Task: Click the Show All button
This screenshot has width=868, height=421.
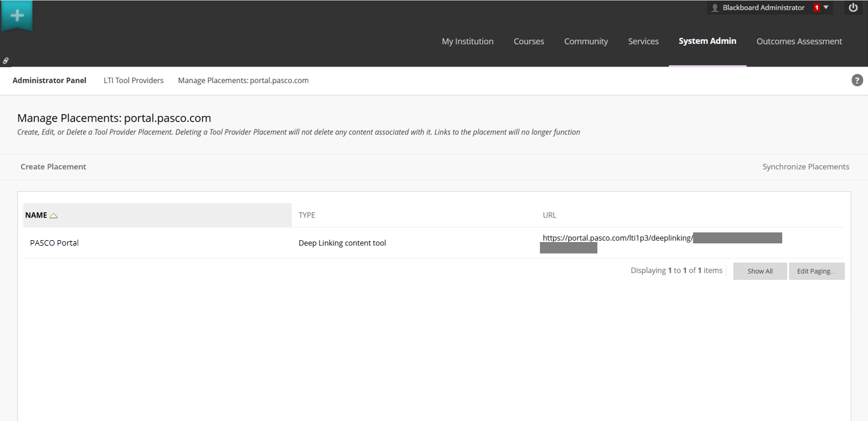Action: coord(760,271)
